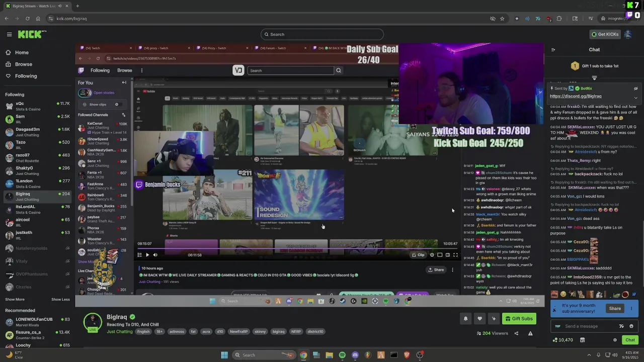
Task: Click Get KICKs button
Action: 605,34
